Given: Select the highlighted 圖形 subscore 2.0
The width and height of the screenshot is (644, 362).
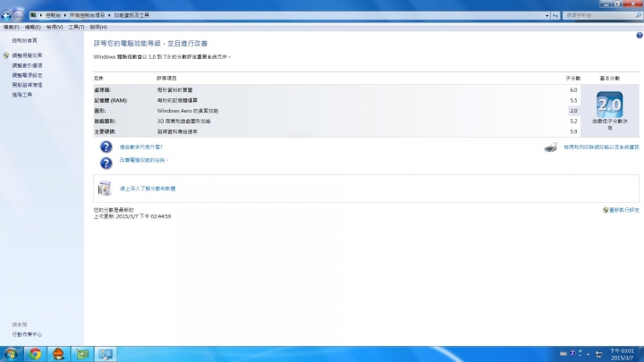Looking at the screenshot, I should click(573, 111).
